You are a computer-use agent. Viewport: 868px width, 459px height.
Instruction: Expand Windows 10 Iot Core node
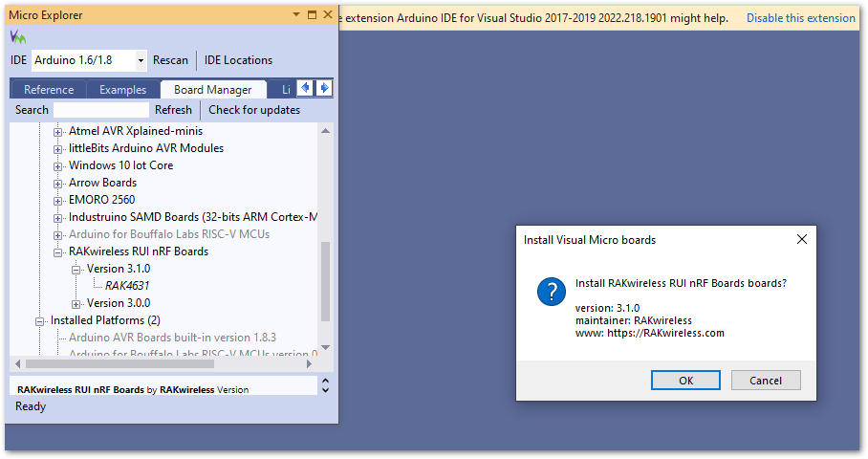pyautogui.click(x=57, y=166)
